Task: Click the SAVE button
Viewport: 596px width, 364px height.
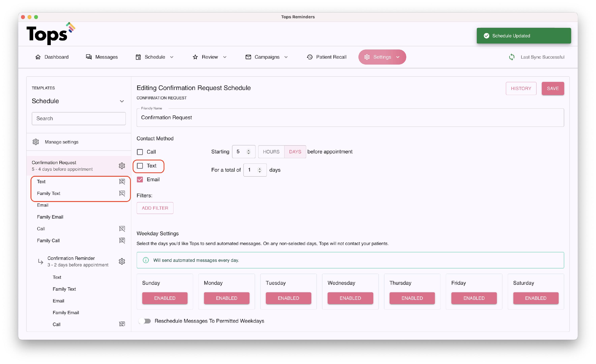Action: click(x=552, y=89)
